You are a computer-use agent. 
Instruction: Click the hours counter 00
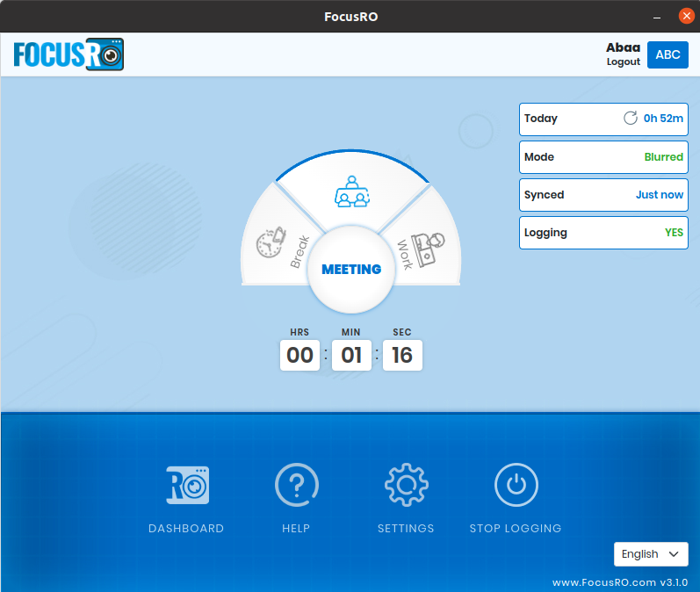(300, 356)
